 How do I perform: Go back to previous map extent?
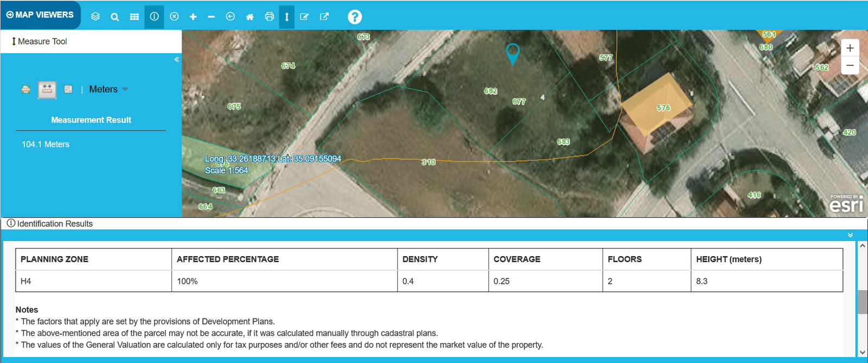[x=230, y=17]
